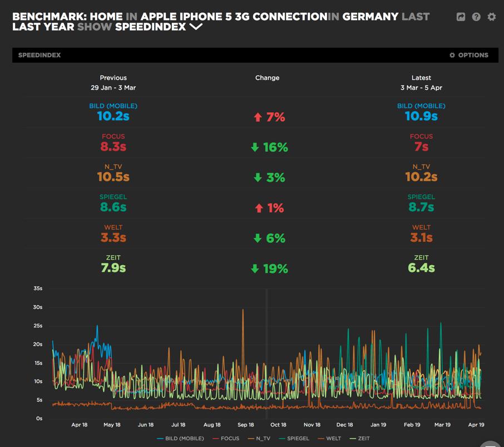Click the green down arrow next to 6%
This screenshot has width=504, height=447.
tap(258, 238)
